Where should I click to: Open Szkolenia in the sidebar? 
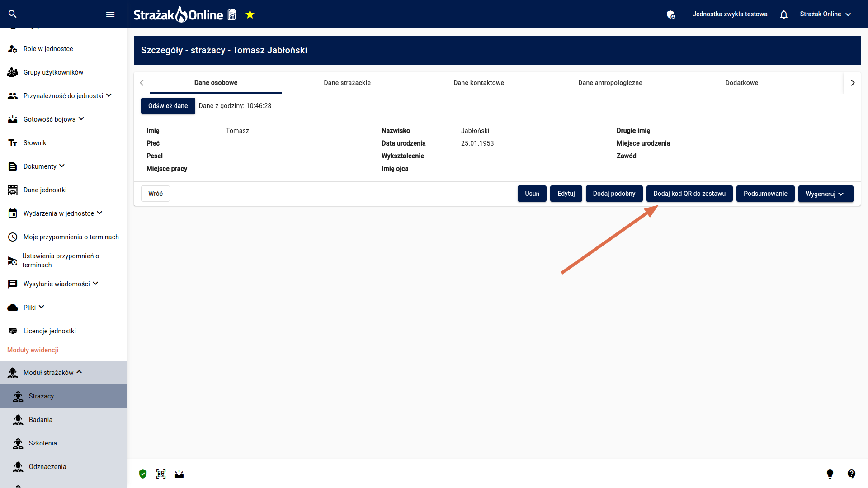[x=63, y=443]
